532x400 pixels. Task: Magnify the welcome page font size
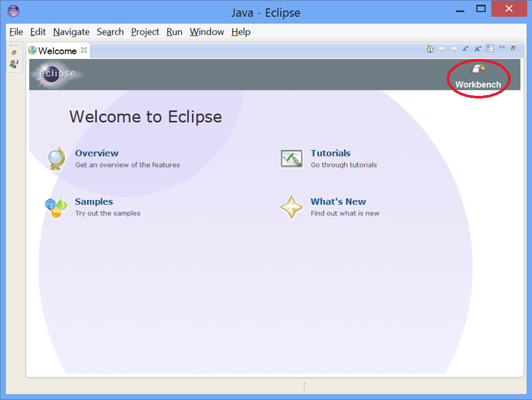pos(478,49)
